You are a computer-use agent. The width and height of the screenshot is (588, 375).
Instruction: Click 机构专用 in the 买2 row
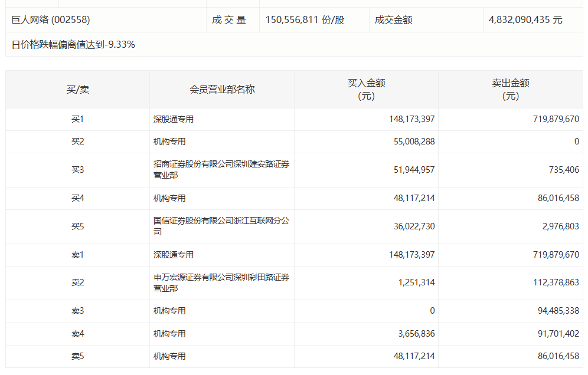(x=165, y=142)
